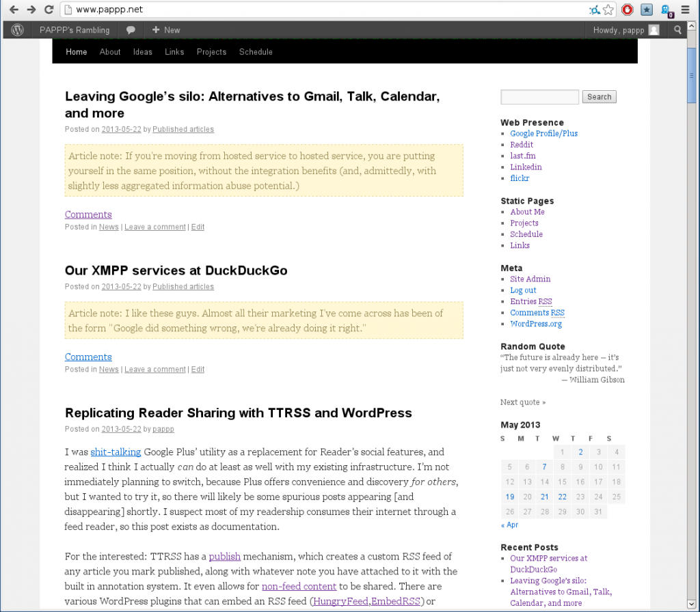Click the vertical scrollbar thumb
The image size is (700, 612).
pos(692,75)
